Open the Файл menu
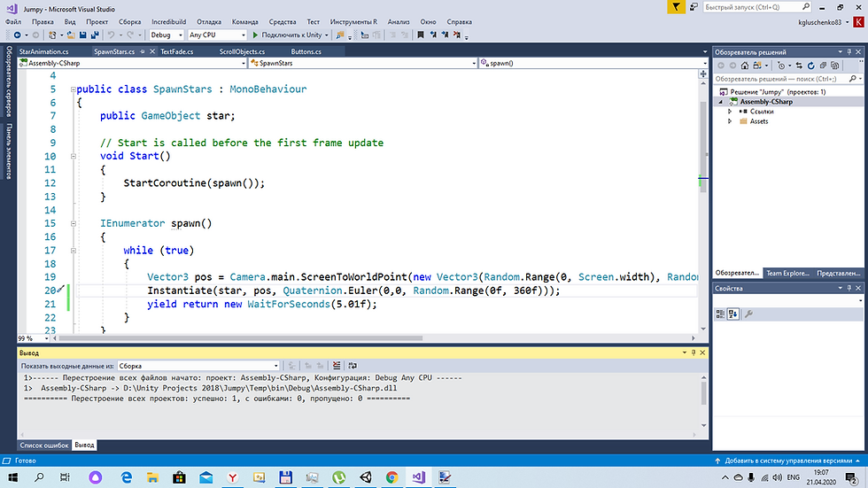 (x=13, y=21)
